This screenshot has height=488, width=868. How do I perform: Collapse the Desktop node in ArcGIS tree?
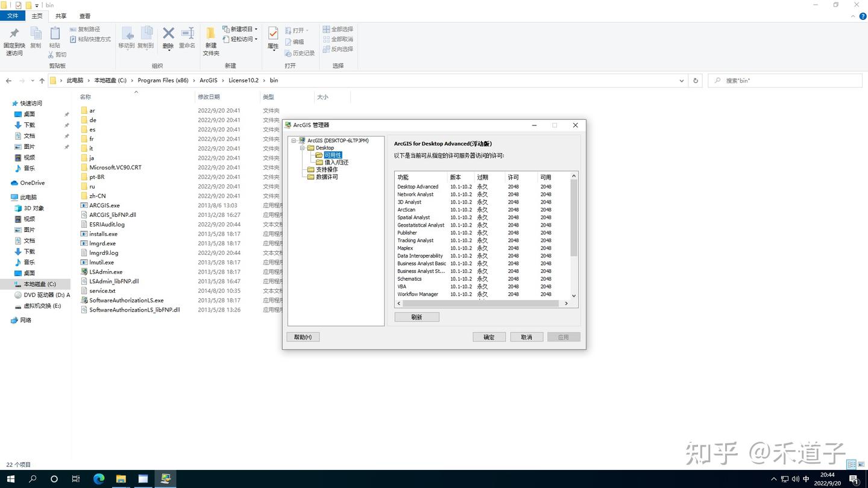(x=303, y=148)
